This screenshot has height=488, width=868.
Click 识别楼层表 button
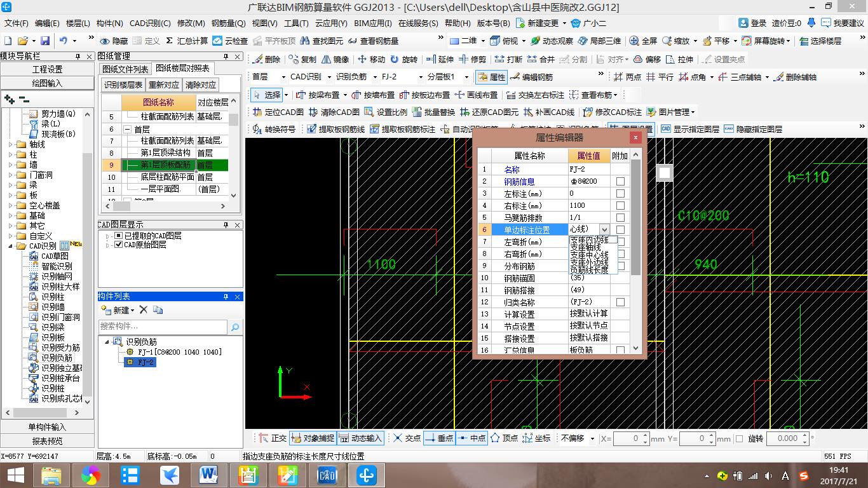click(123, 85)
